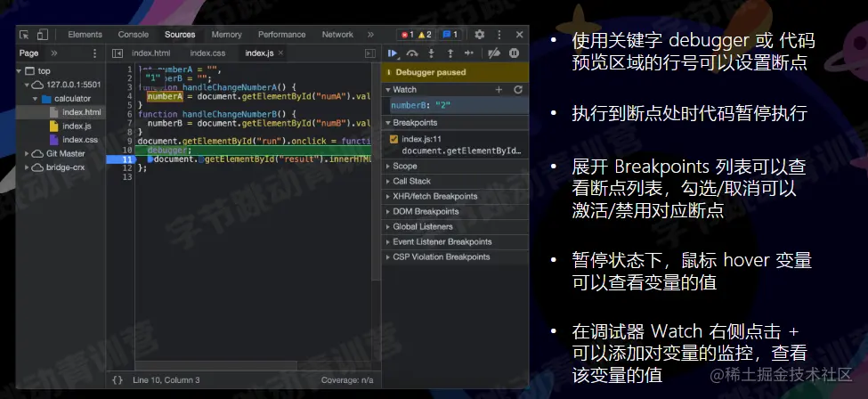Expand the Git Master node
Screen dimensions: 868x399
[x=27, y=153]
